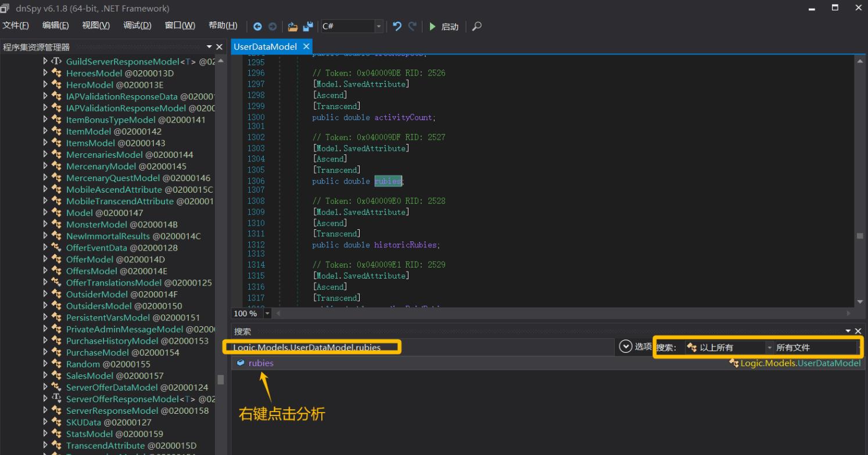Click the class icon beside GuildServerResponseModel
868x455 pixels.
pyautogui.click(x=57, y=62)
